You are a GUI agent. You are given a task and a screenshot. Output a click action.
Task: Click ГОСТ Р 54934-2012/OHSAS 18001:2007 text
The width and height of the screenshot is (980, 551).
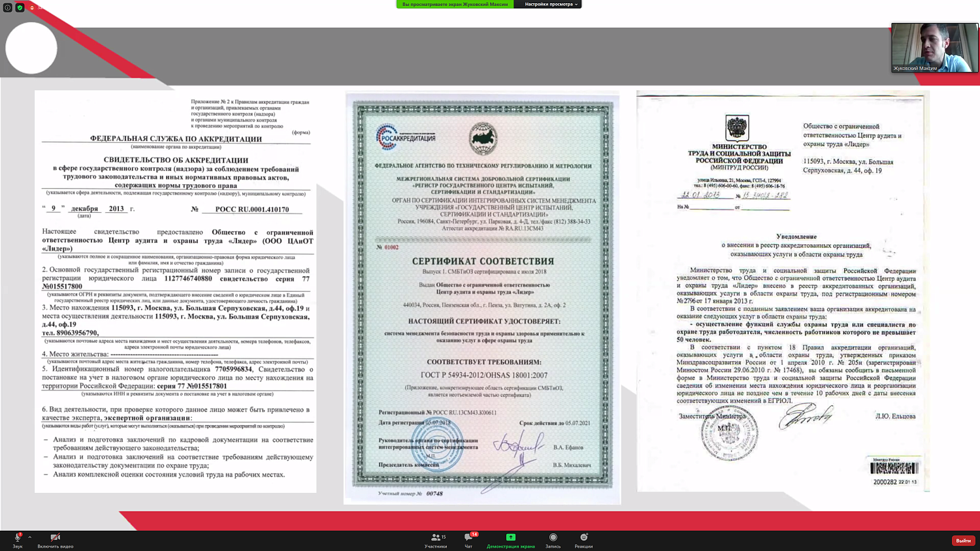coord(484,375)
